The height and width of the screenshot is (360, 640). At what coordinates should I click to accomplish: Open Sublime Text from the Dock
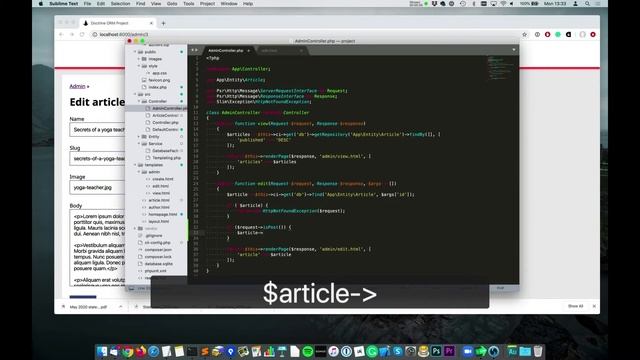tap(204, 351)
